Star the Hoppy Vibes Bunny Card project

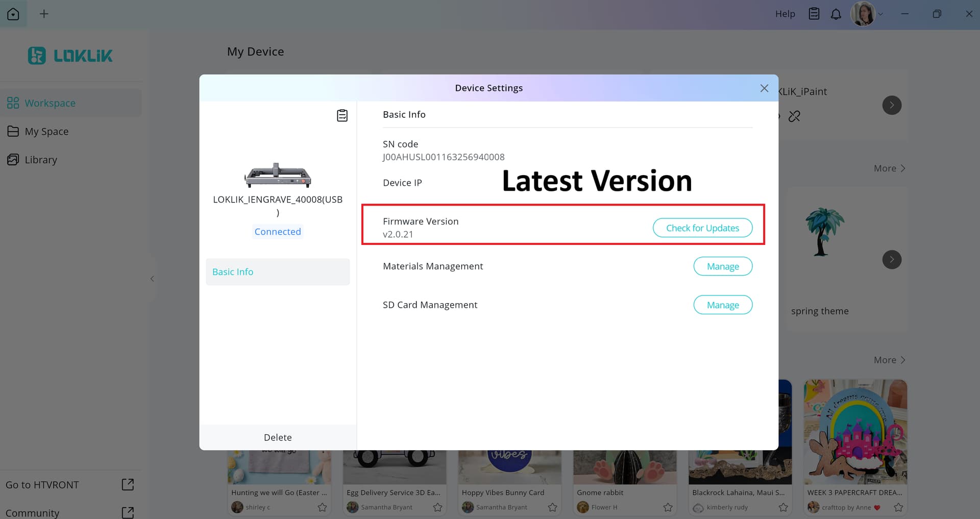click(x=552, y=507)
